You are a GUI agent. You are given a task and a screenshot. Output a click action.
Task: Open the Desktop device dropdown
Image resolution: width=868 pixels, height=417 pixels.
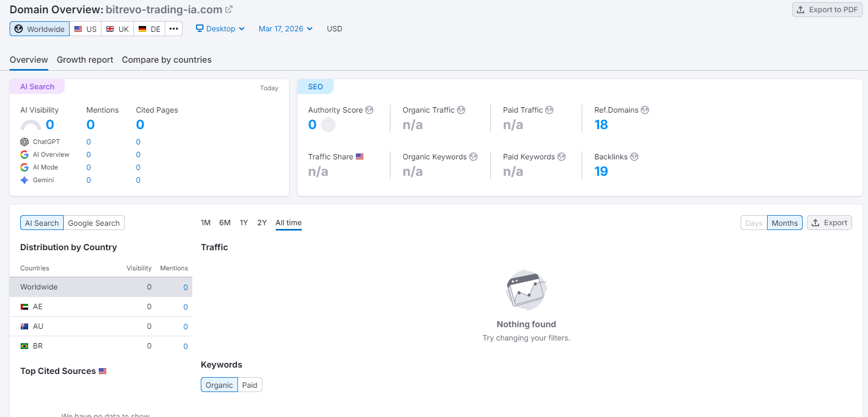(x=220, y=29)
